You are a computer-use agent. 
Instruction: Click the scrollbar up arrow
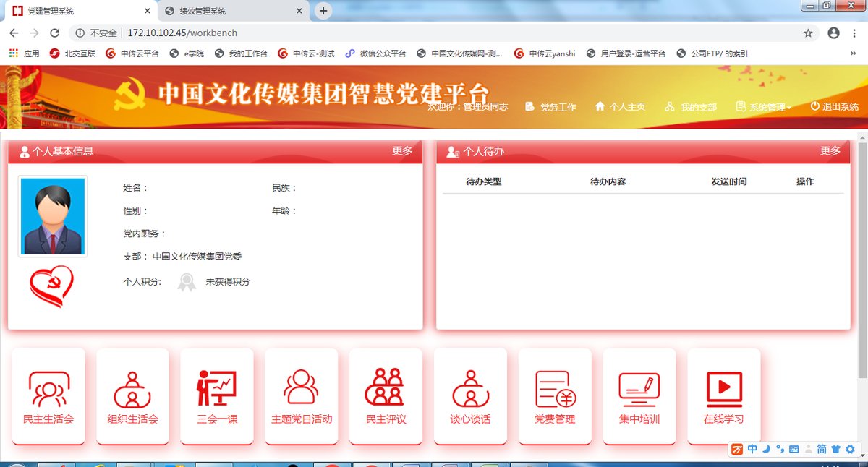click(x=861, y=137)
